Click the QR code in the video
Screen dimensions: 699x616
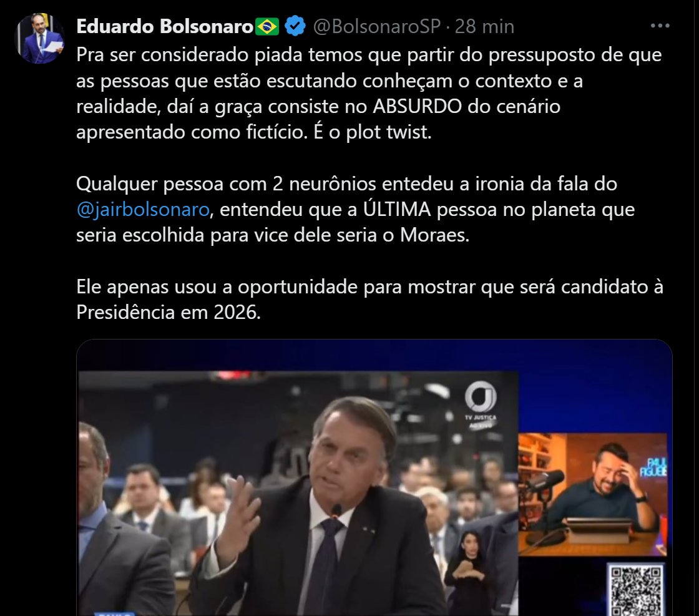(x=636, y=590)
